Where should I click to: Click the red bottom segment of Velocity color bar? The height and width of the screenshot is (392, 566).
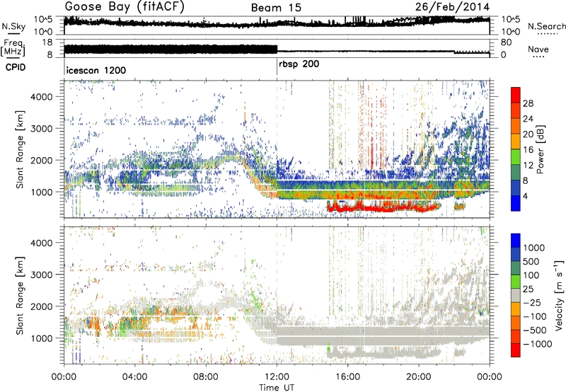pyautogui.click(x=516, y=350)
